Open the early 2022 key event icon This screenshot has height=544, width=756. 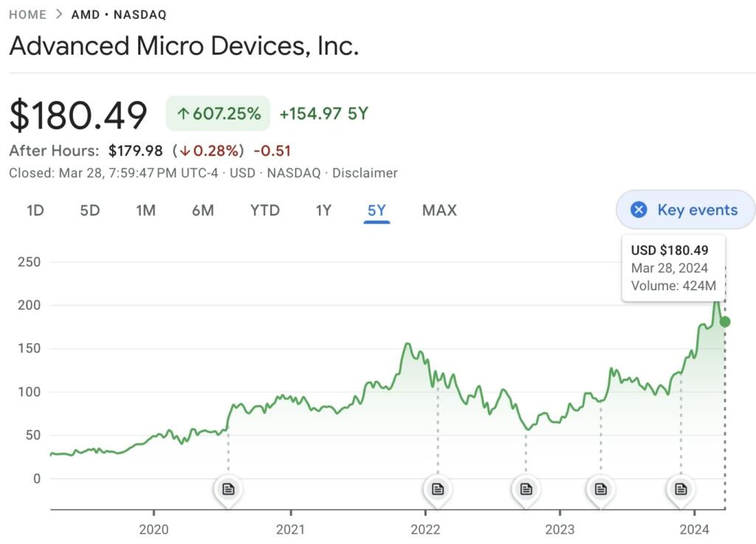click(438, 489)
